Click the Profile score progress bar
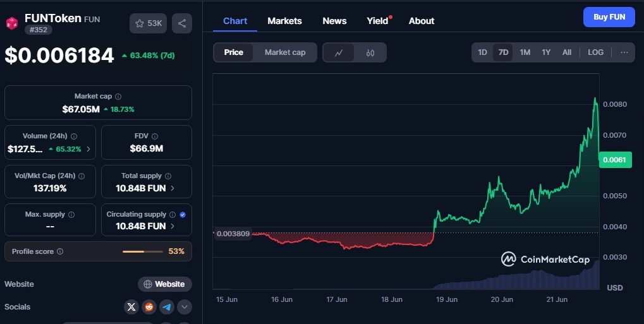 143,251
